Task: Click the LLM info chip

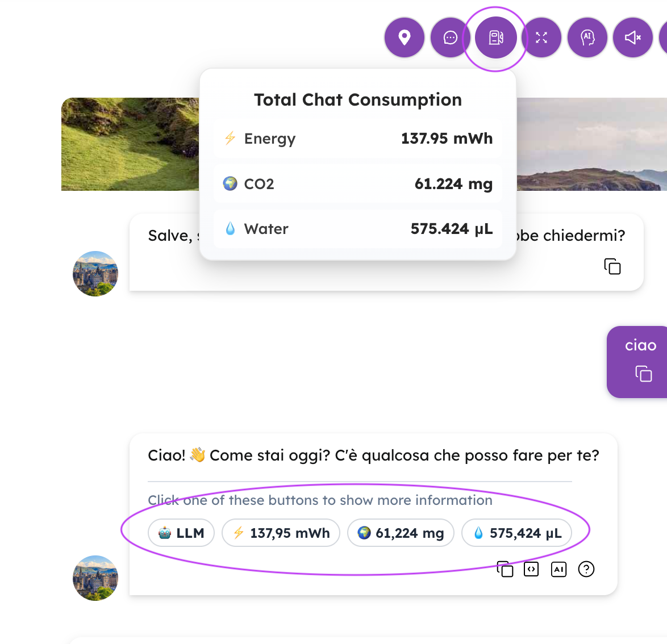Action: click(181, 533)
